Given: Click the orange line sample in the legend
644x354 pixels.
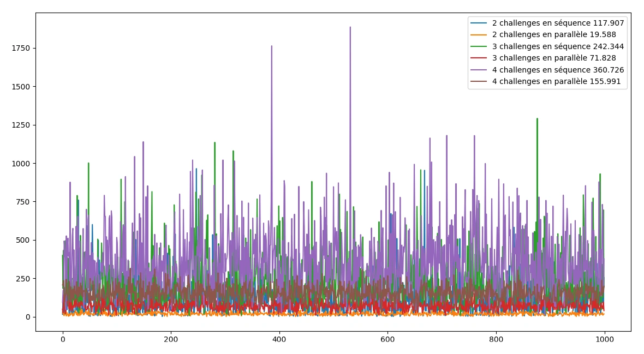Looking at the screenshot, I should click(x=479, y=35).
